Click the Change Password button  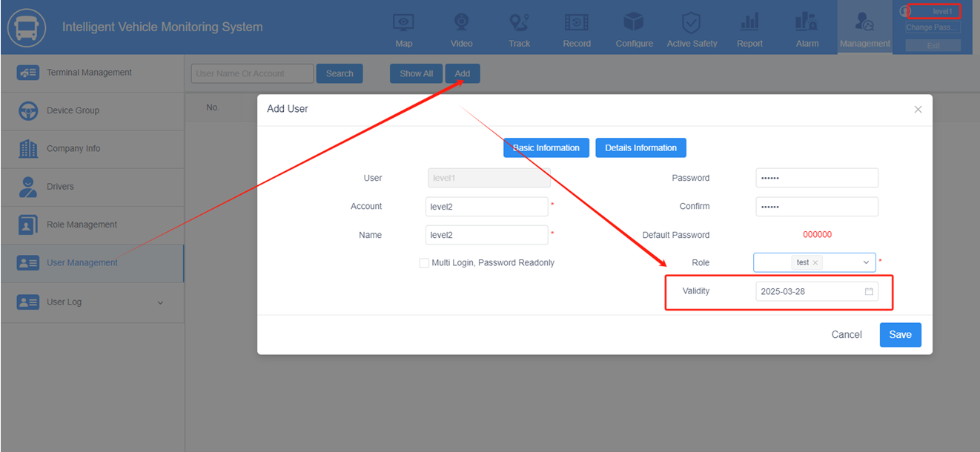tap(933, 27)
